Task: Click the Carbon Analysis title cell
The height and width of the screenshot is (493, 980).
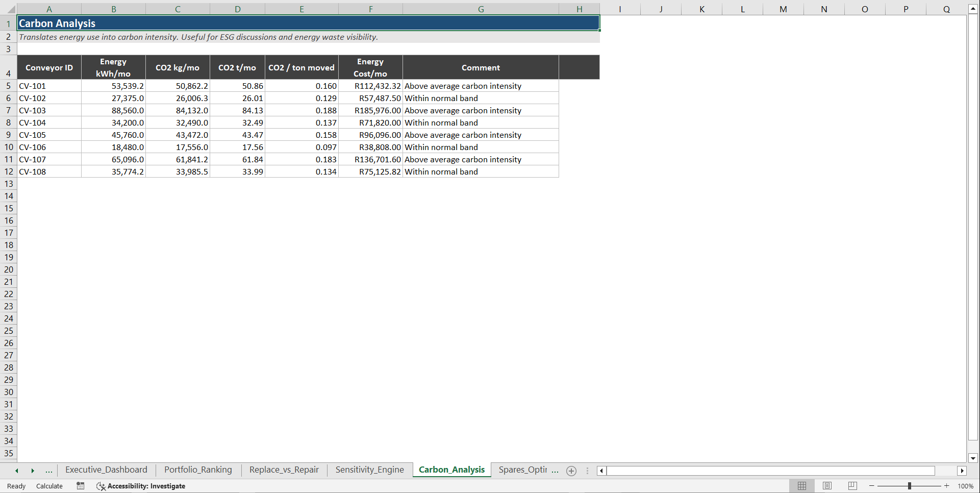Action: coord(308,23)
